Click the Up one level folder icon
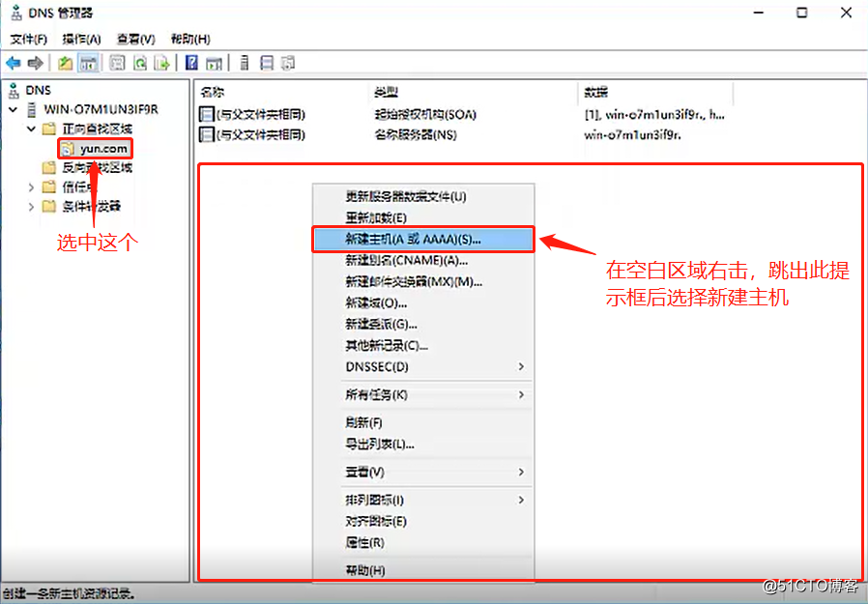The image size is (868, 604). (66, 63)
